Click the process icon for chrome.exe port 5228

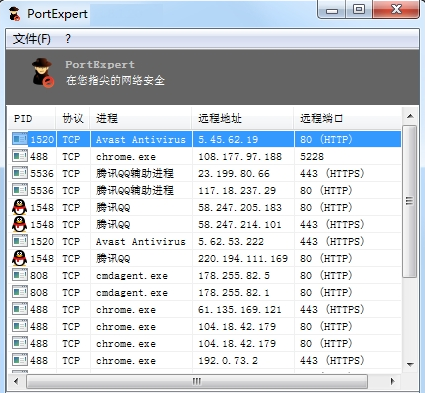(20, 156)
